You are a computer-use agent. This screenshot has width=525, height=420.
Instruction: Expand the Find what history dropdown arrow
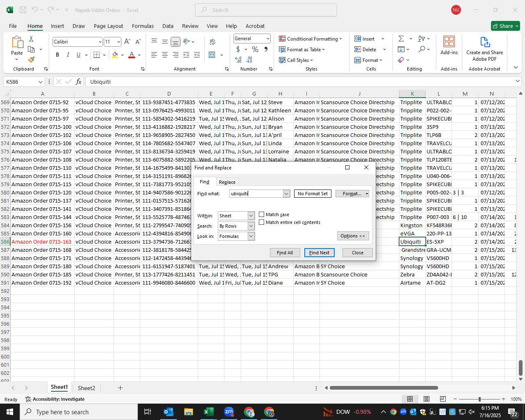point(286,194)
